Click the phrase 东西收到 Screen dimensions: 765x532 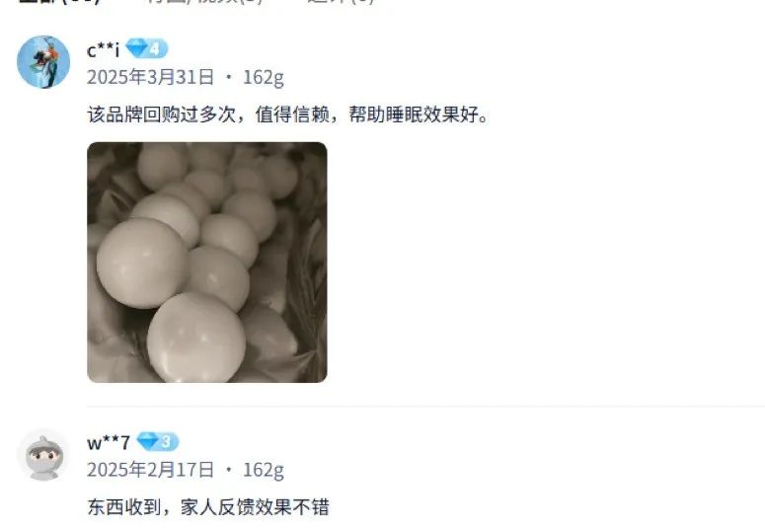pyautogui.click(x=124, y=507)
